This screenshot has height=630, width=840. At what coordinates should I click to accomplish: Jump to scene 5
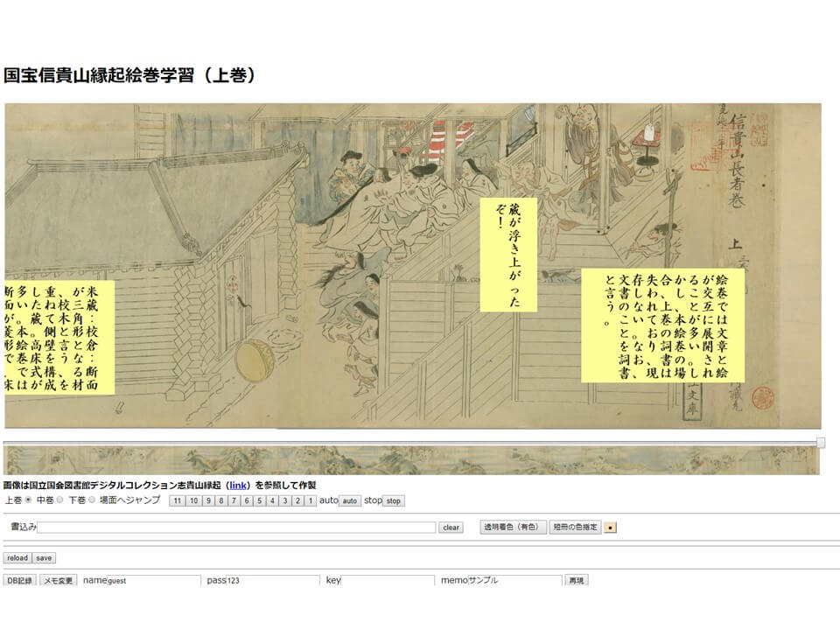click(259, 500)
